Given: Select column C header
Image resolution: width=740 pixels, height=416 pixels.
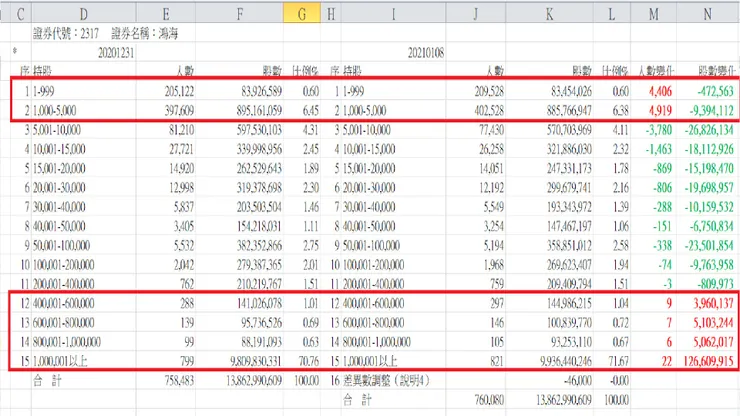Looking at the screenshot, I should tap(20, 14).
